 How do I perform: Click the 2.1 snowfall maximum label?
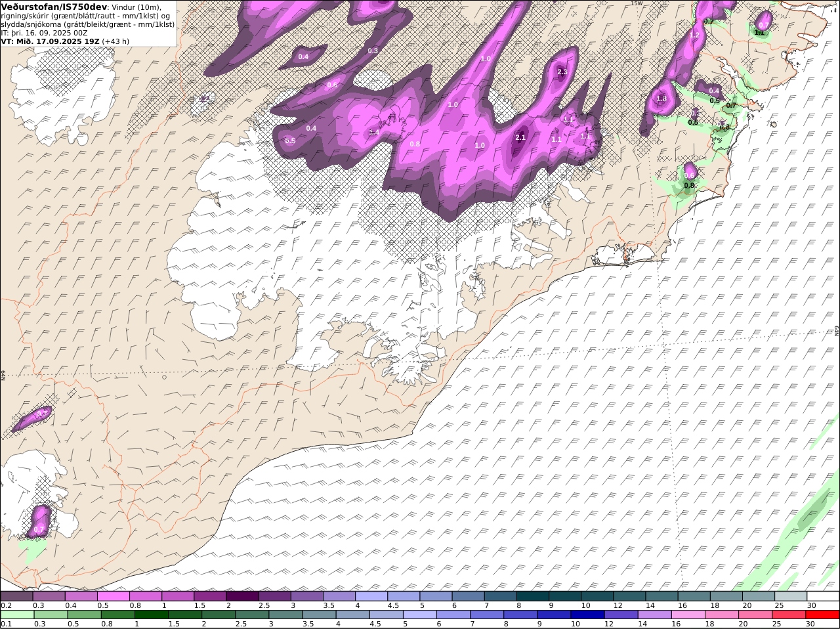[520, 137]
